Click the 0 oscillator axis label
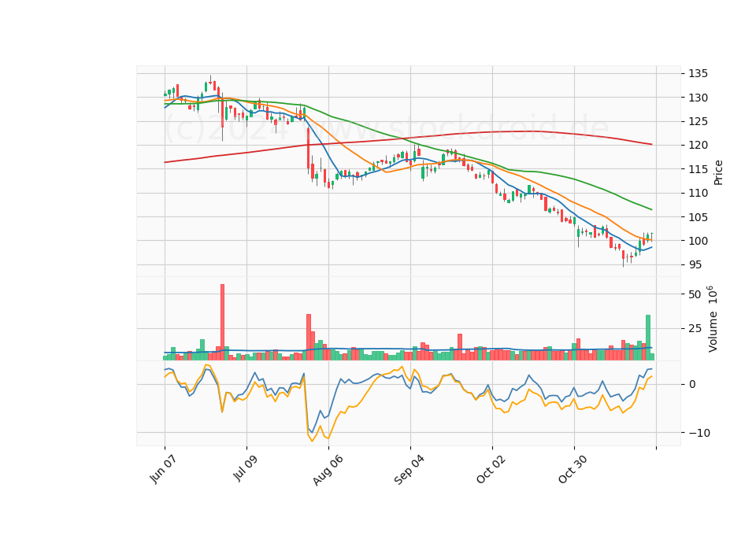 click(x=692, y=385)
